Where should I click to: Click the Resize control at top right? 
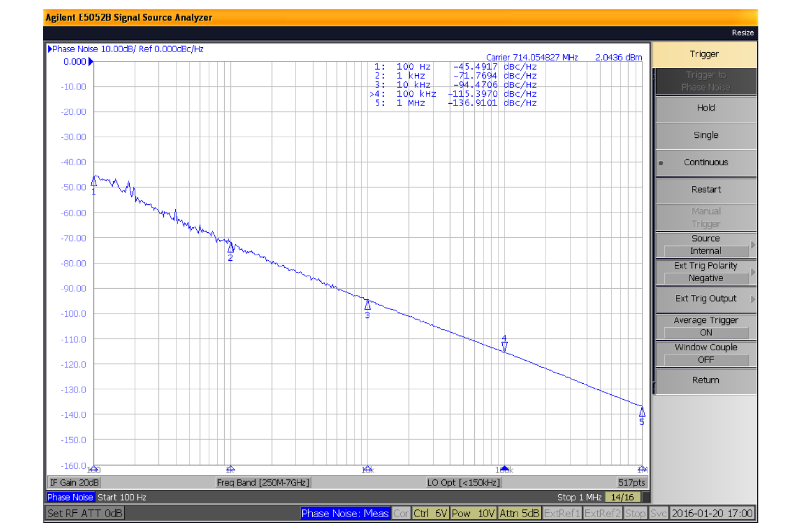click(742, 33)
